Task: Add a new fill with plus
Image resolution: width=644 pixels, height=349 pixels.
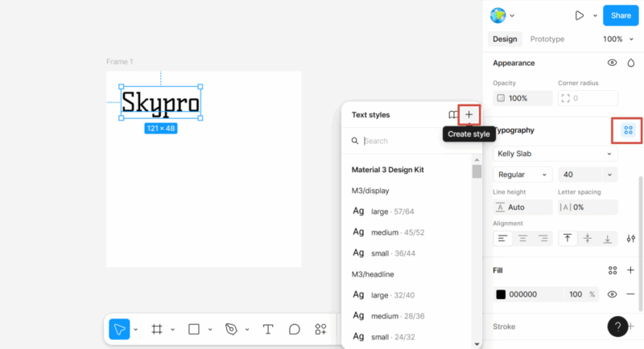Action: tap(630, 270)
